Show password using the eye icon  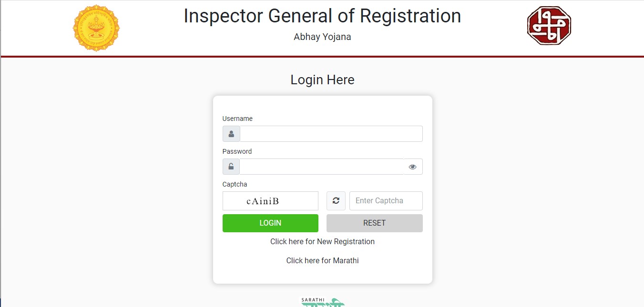(x=412, y=167)
